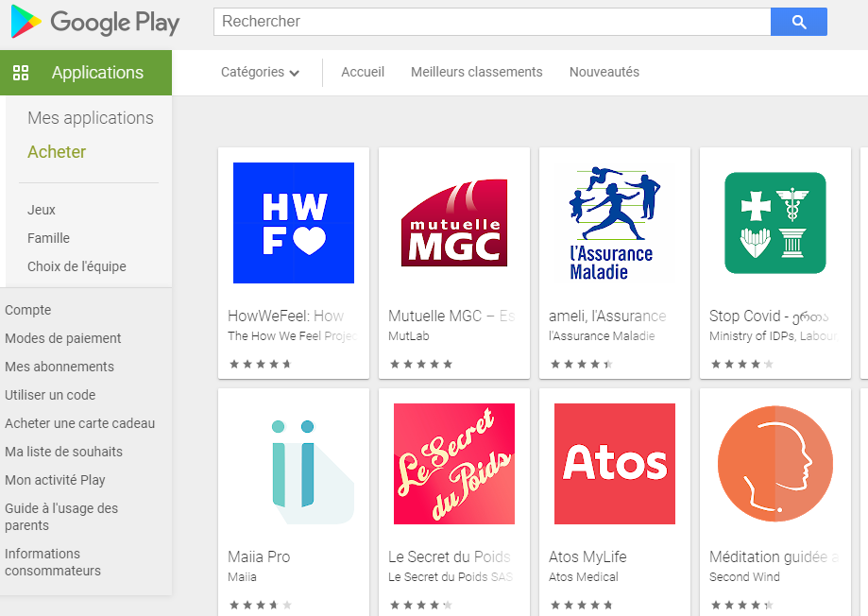Select the Applications section header
Screen dimensions: 868x616
click(x=86, y=73)
